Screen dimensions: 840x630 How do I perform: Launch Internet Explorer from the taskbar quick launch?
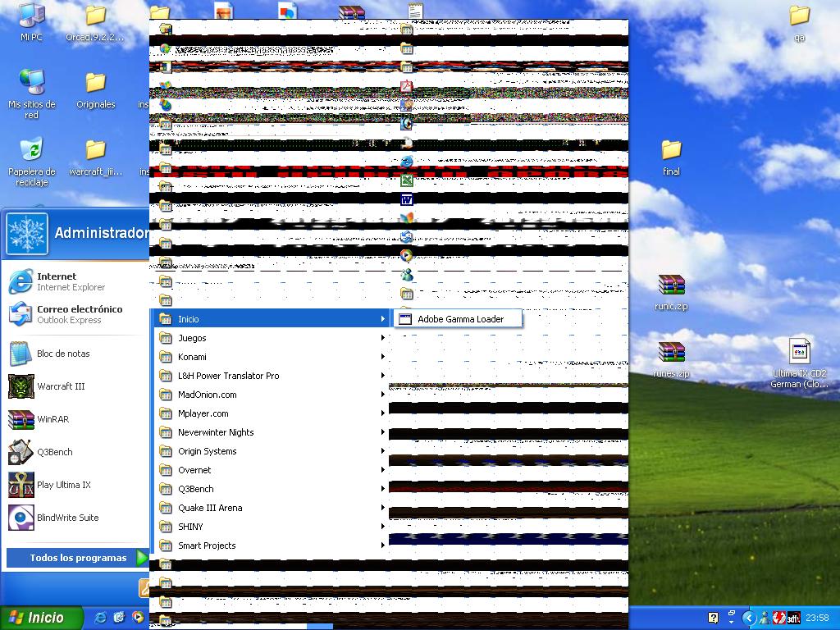pyautogui.click(x=100, y=618)
